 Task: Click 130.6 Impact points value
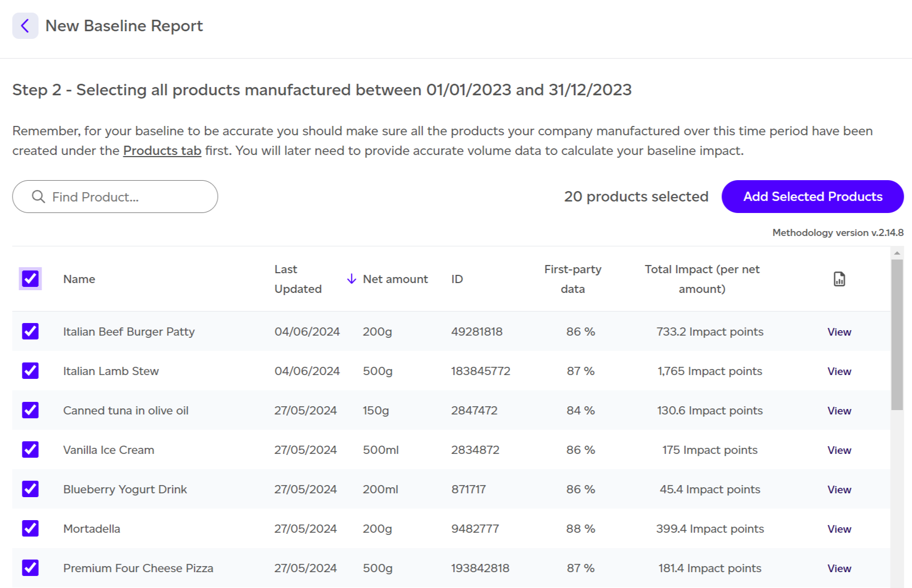point(709,411)
